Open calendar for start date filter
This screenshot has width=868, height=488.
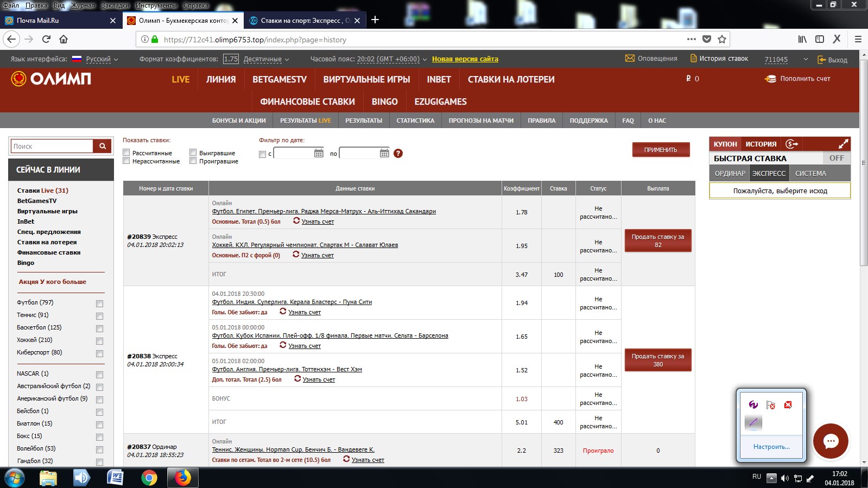pos(319,153)
